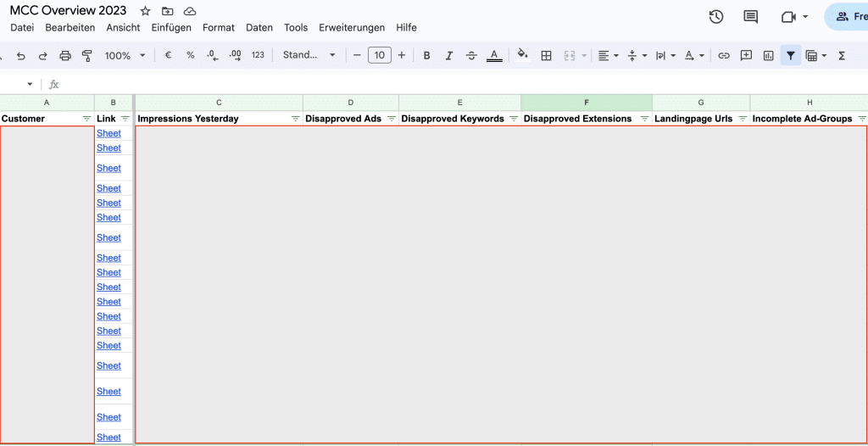The image size is (868, 446).
Task: Click the first Sheet link in column B
Action: point(108,133)
